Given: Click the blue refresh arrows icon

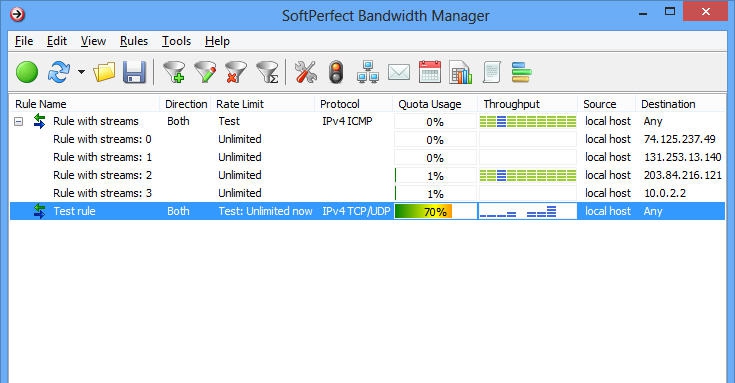Looking at the screenshot, I should [x=59, y=73].
